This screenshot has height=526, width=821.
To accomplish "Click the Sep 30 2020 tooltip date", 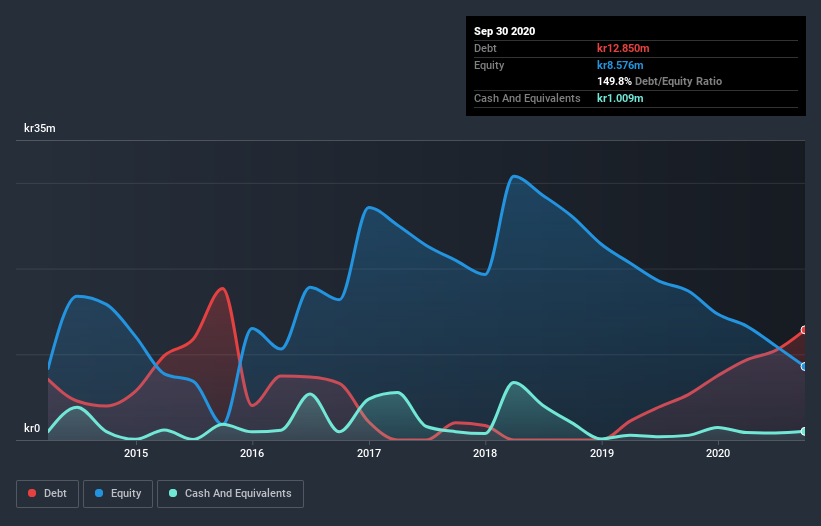I will (505, 31).
